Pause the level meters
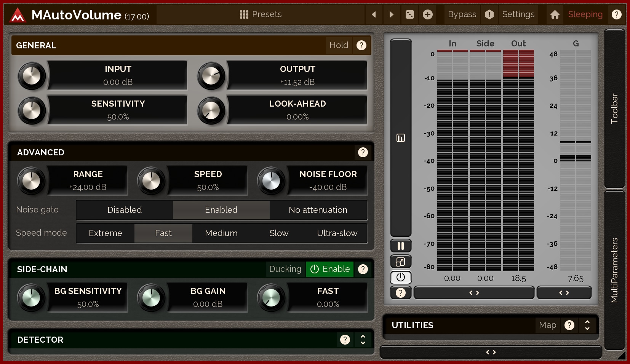Screen dimensions: 630x364 tap(400, 246)
